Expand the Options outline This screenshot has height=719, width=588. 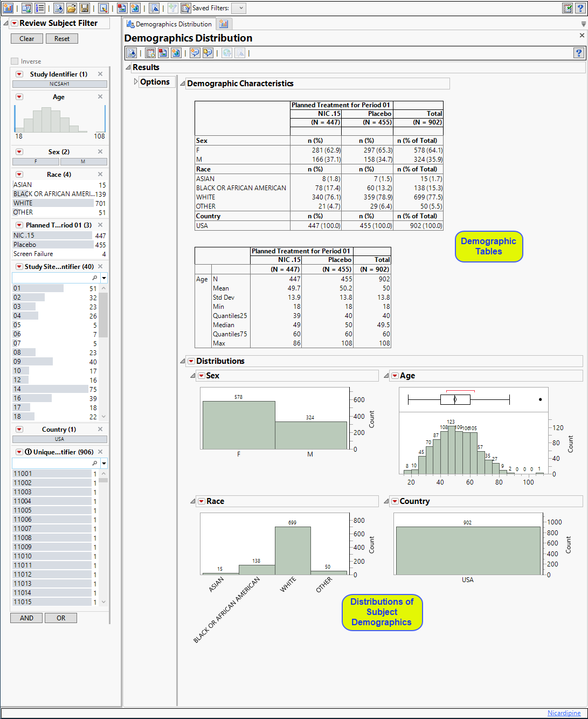coord(136,82)
